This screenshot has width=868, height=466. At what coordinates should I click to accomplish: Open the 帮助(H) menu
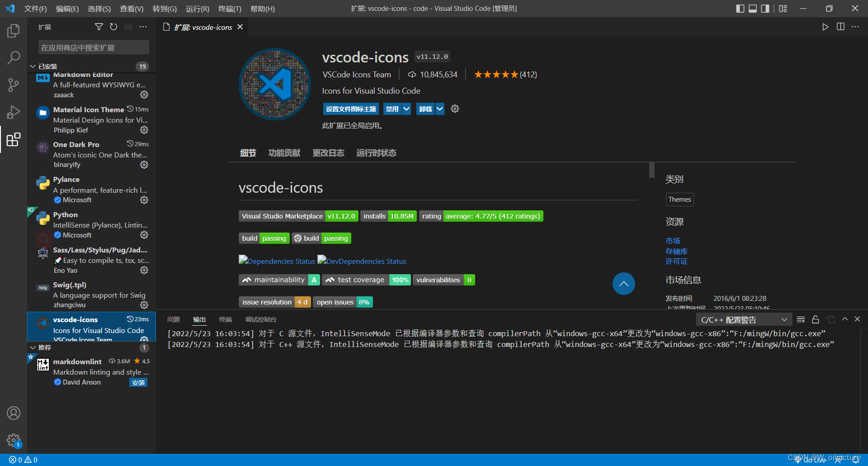click(263, 9)
